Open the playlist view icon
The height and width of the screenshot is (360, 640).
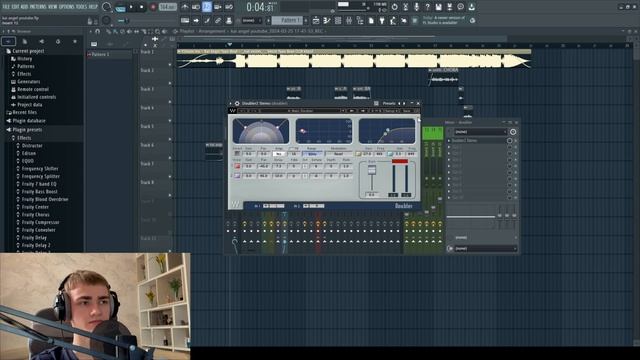click(316, 20)
